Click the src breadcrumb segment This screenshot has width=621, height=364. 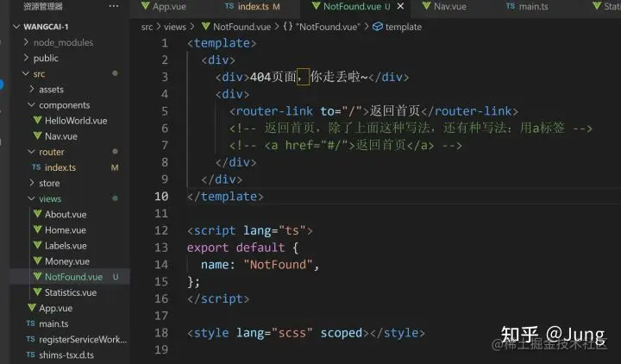[147, 27]
